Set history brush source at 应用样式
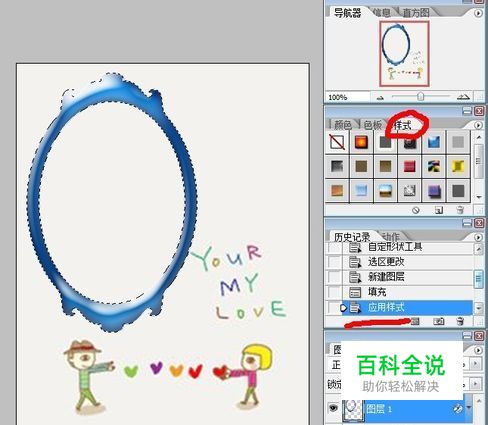The image size is (488, 425). (x=334, y=307)
